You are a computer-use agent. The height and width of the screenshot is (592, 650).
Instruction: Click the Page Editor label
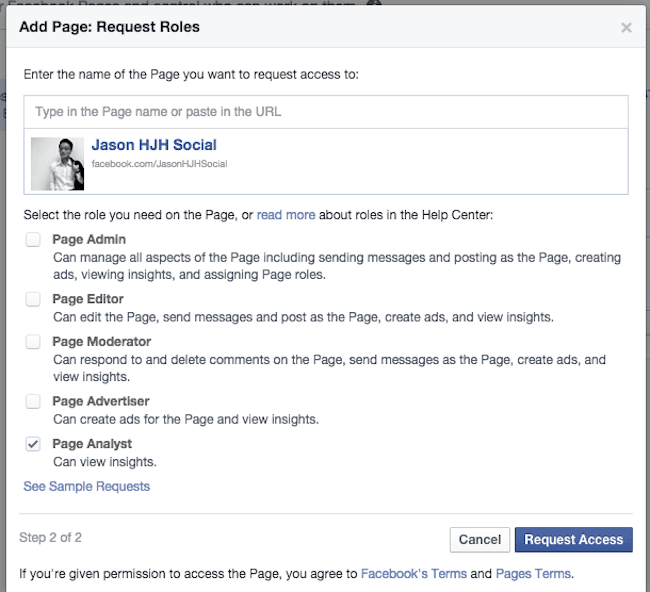pyautogui.click(x=88, y=299)
